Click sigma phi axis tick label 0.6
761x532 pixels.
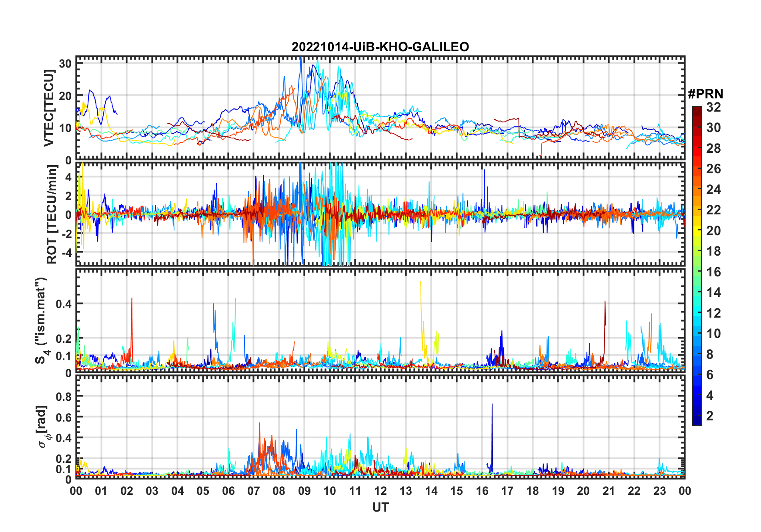click(64, 417)
